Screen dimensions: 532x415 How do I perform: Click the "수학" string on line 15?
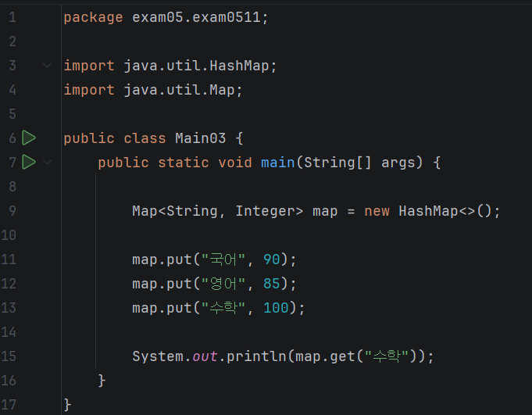tap(386, 356)
